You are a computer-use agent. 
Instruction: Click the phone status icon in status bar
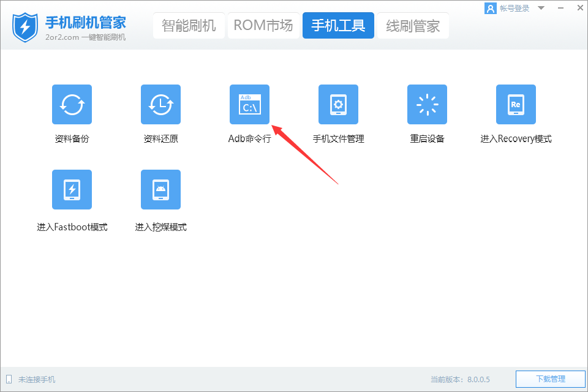[x=9, y=379]
